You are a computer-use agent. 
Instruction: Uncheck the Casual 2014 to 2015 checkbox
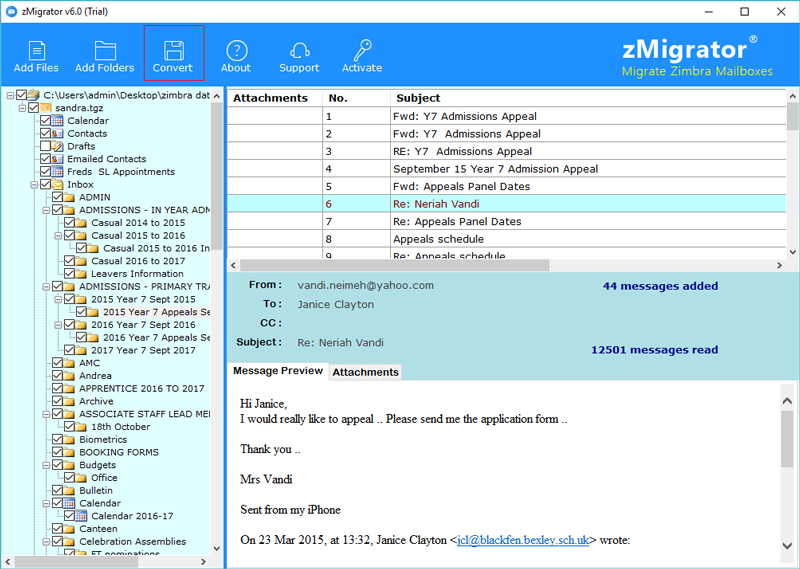[69, 222]
